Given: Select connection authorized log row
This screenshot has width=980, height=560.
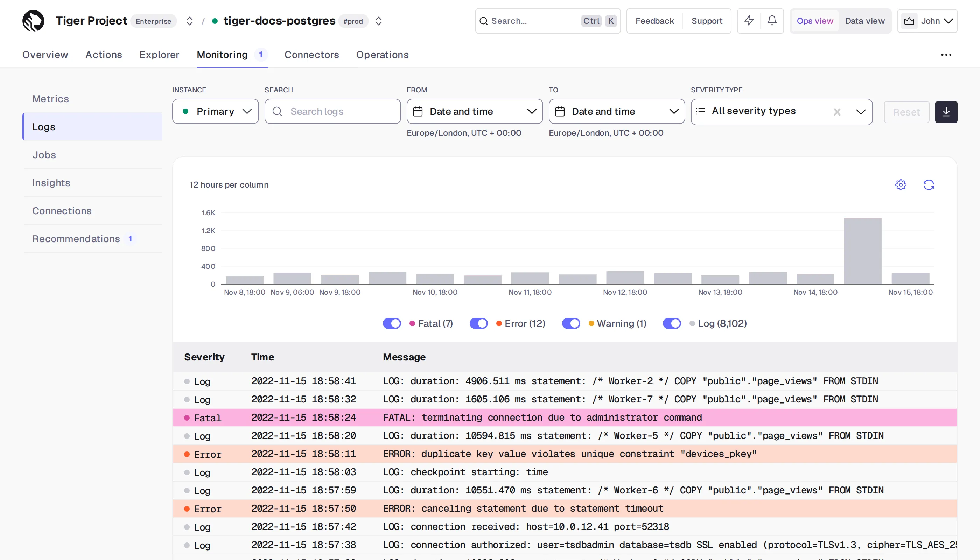Looking at the screenshot, I should pos(565,545).
